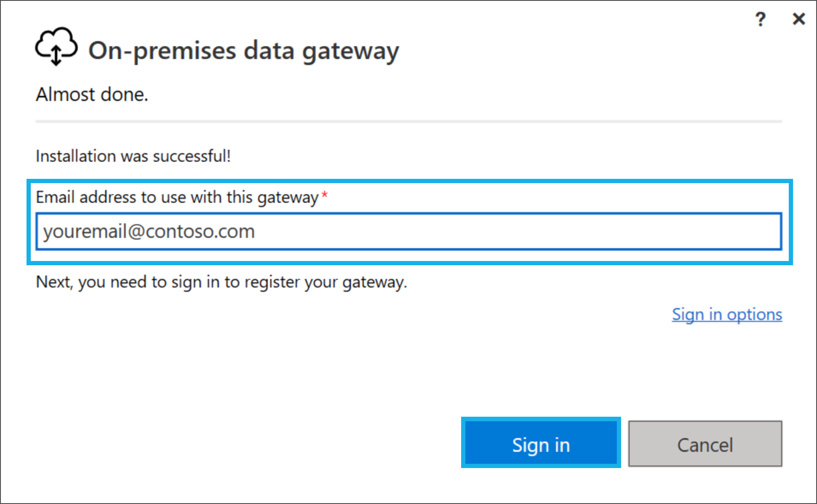Close the gateway installer dialog

click(799, 19)
